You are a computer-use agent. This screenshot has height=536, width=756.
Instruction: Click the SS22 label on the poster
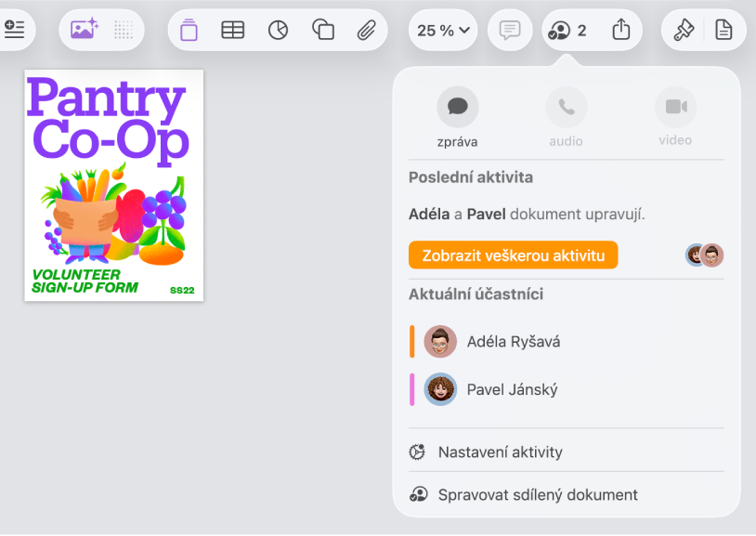(182, 290)
